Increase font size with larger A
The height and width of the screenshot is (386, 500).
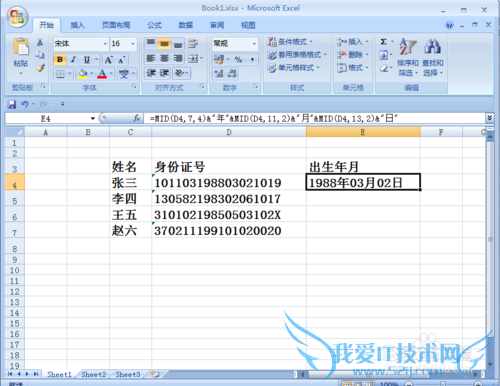(x=108, y=60)
